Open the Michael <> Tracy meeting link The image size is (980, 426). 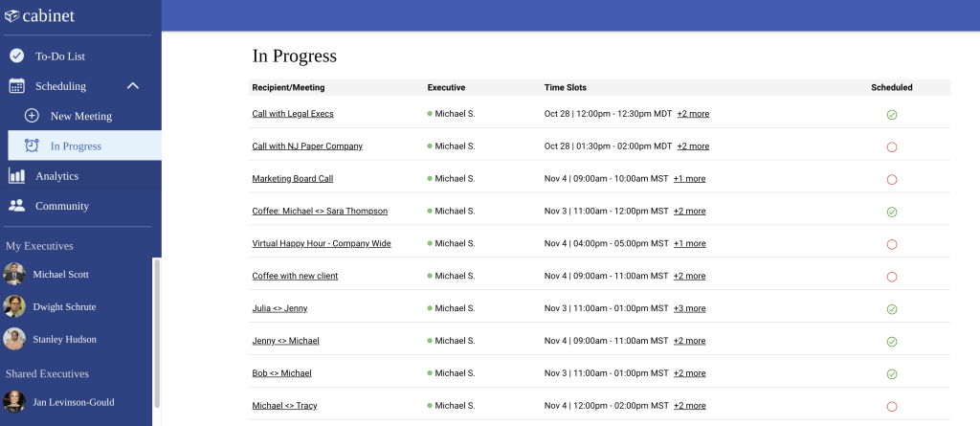(x=284, y=405)
